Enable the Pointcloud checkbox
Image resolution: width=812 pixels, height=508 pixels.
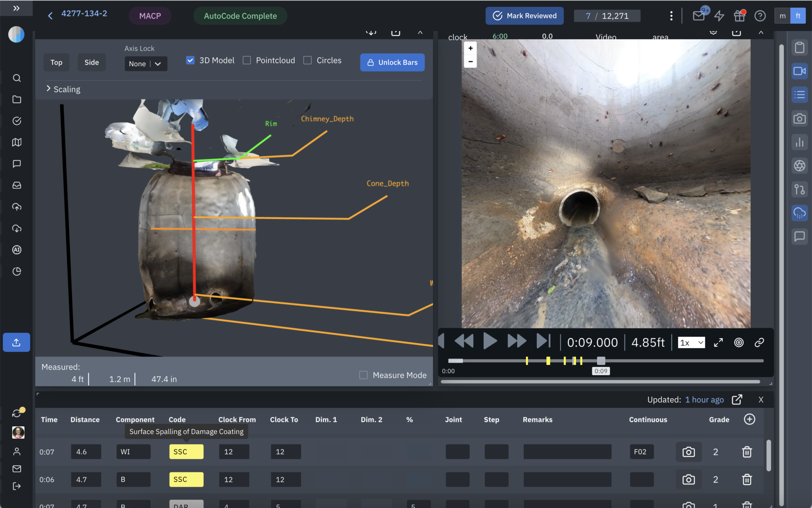247,60
